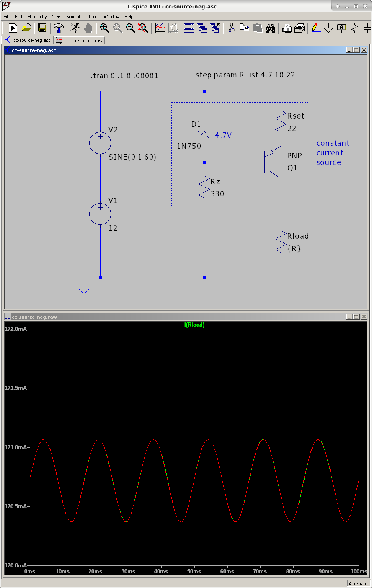Image resolution: width=372 pixels, height=588 pixels.
Task: Close the cc-source-neg.raw plot subwindow
Action: tap(364, 317)
